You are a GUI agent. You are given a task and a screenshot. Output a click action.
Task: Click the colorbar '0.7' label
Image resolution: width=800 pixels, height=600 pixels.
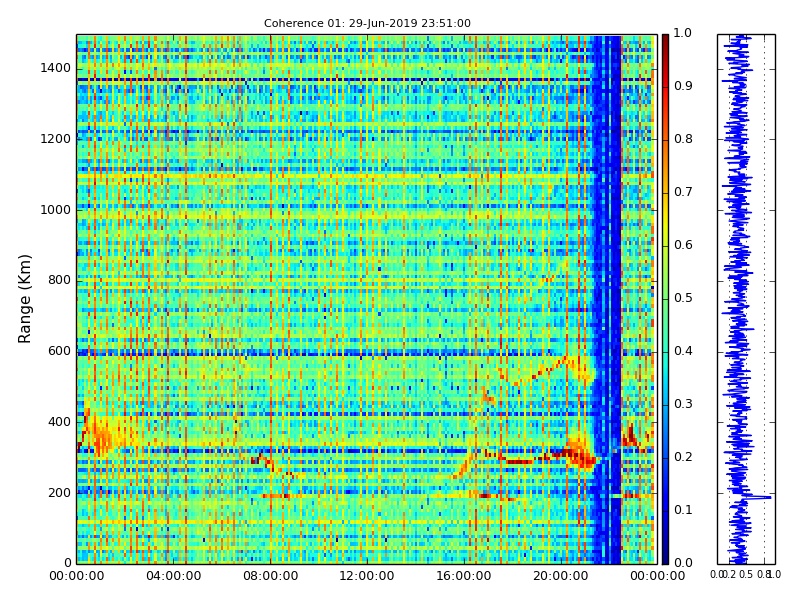(x=683, y=192)
